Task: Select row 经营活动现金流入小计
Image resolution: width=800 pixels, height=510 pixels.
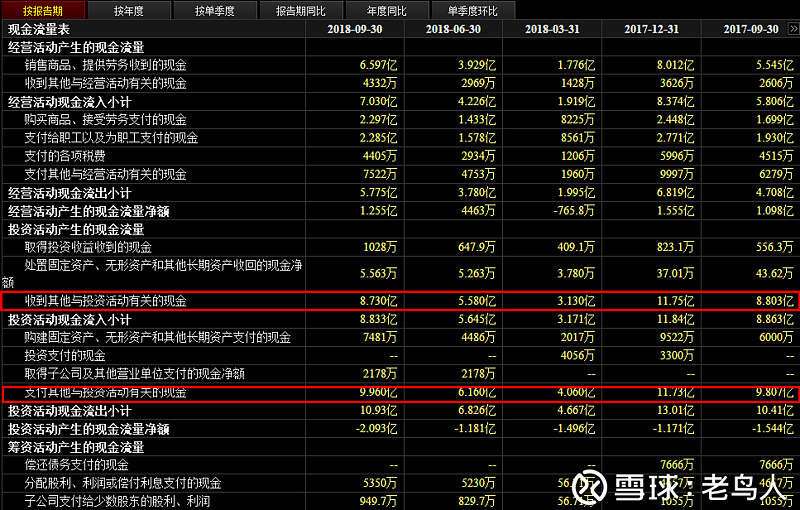Action: pos(400,101)
